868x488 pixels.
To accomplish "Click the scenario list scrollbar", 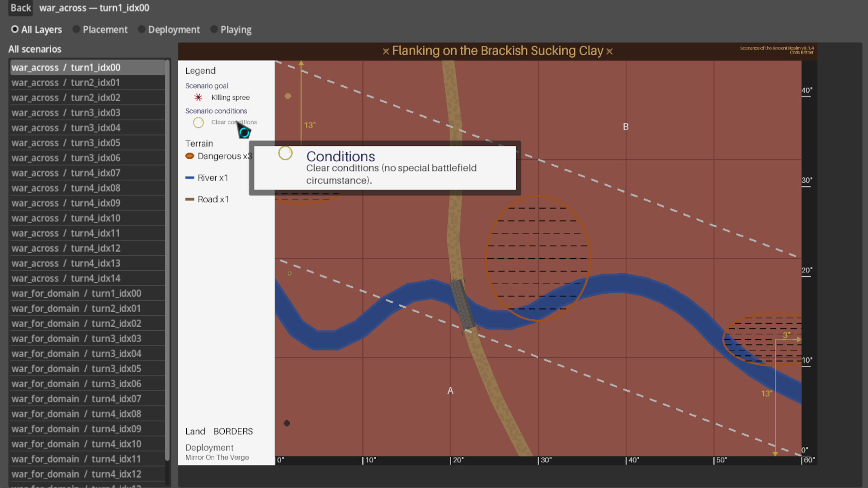I will [x=167, y=260].
